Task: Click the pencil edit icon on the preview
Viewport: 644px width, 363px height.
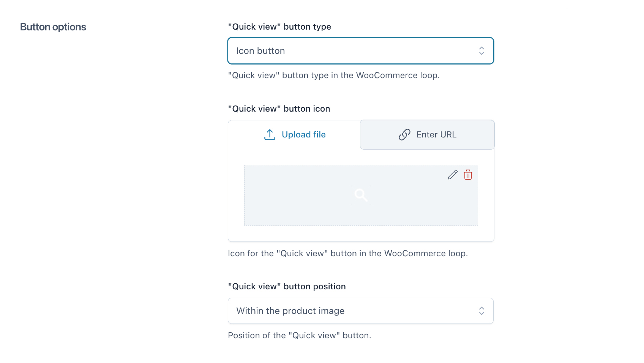Action: coord(453,175)
